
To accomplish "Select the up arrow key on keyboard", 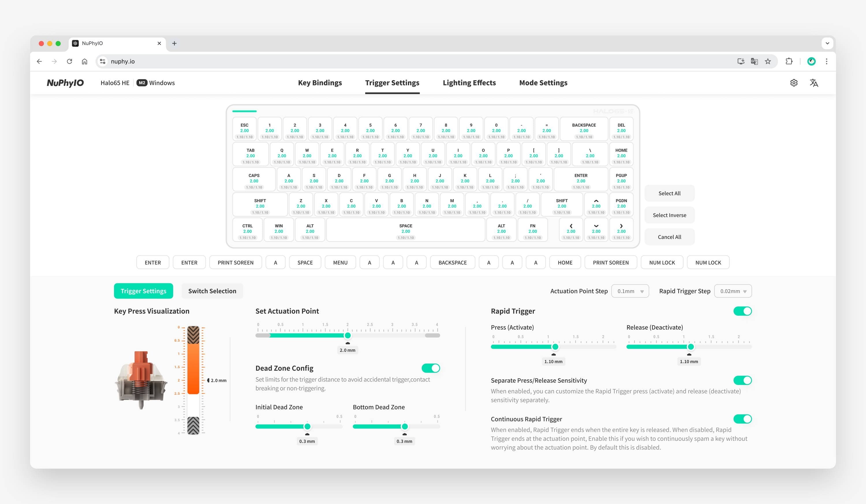I will click(596, 204).
